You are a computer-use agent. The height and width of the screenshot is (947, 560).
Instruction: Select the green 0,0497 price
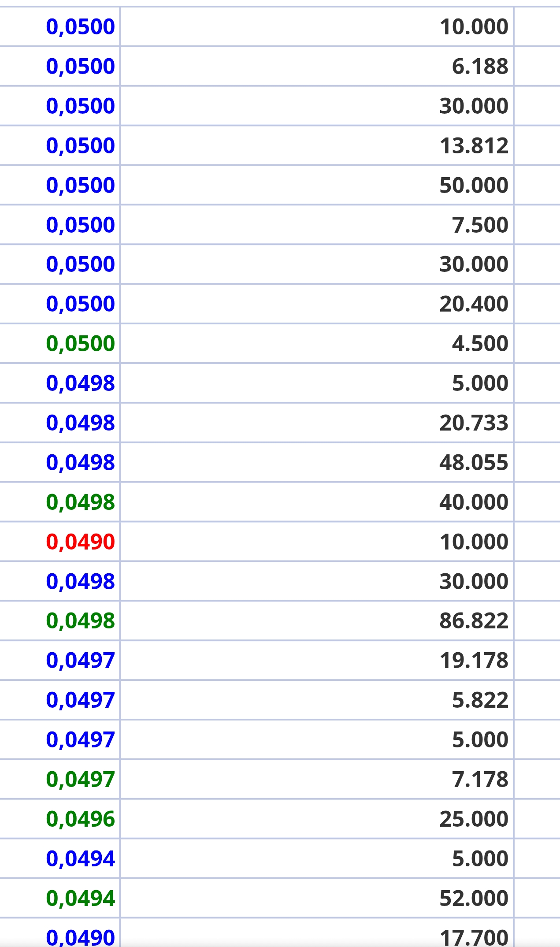point(80,780)
